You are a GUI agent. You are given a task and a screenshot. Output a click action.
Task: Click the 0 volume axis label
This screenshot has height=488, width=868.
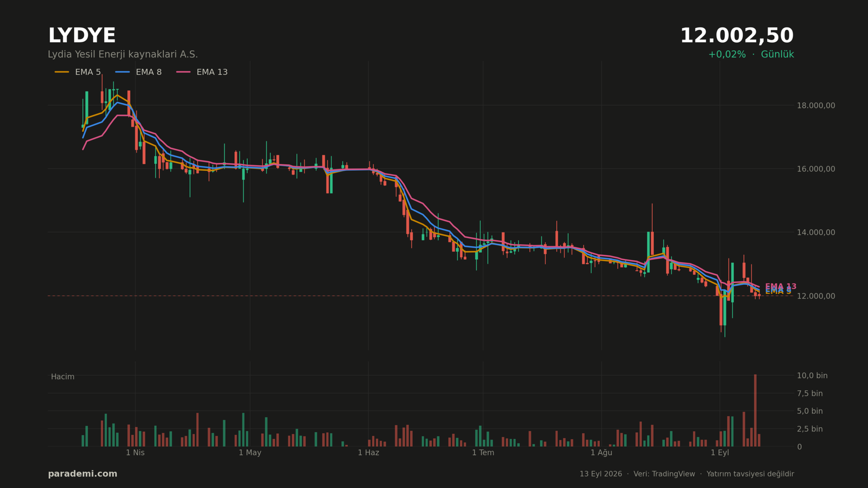pos(799,447)
